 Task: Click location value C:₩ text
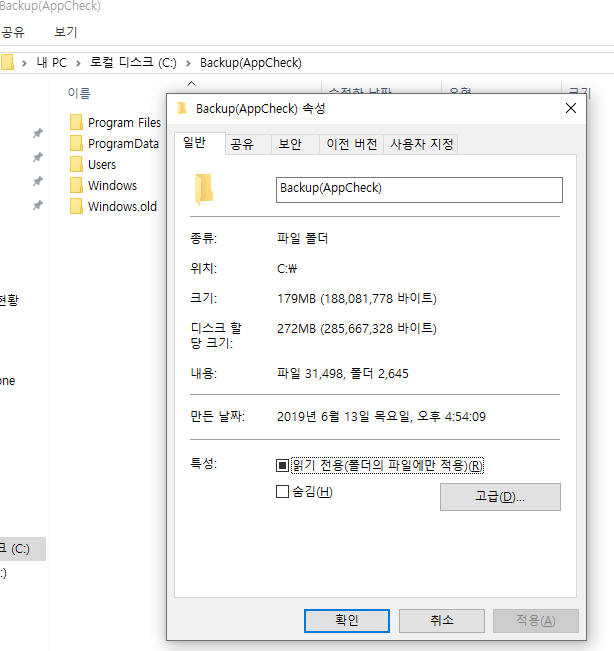tap(287, 269)
